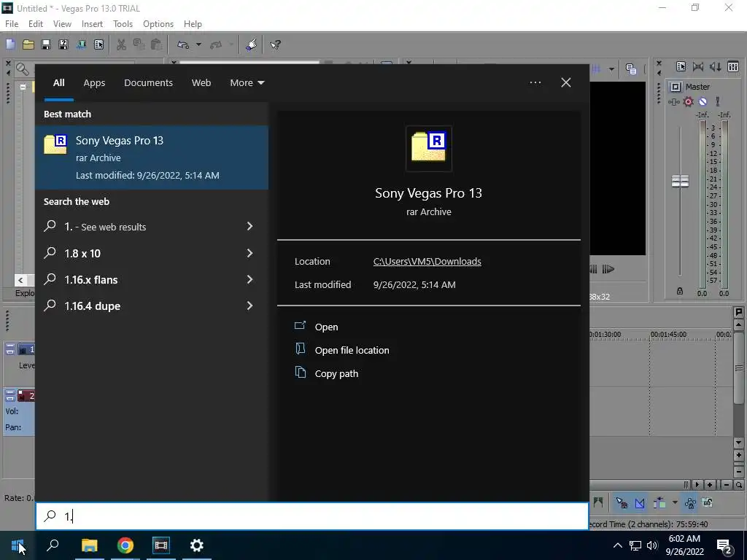Expand the '1.16.4 dupe' suggestion arrow
This screenshot has height=560, width=747.
click(x=249, y=306)
